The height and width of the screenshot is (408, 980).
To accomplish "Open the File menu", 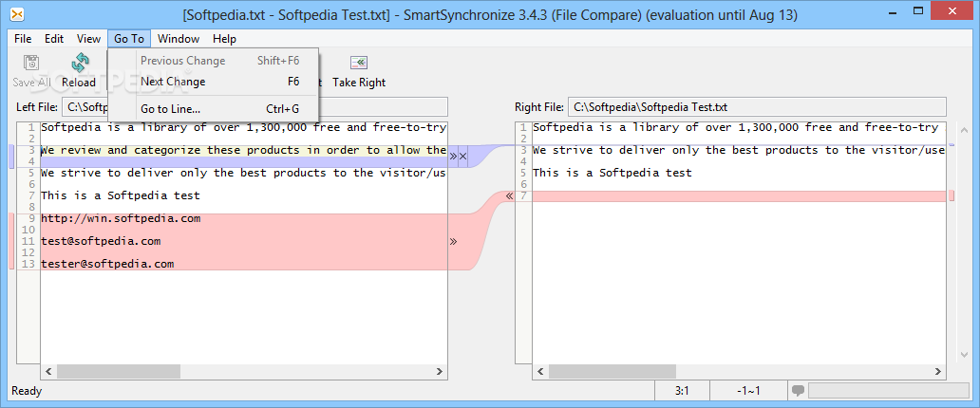I will [23, 39].
